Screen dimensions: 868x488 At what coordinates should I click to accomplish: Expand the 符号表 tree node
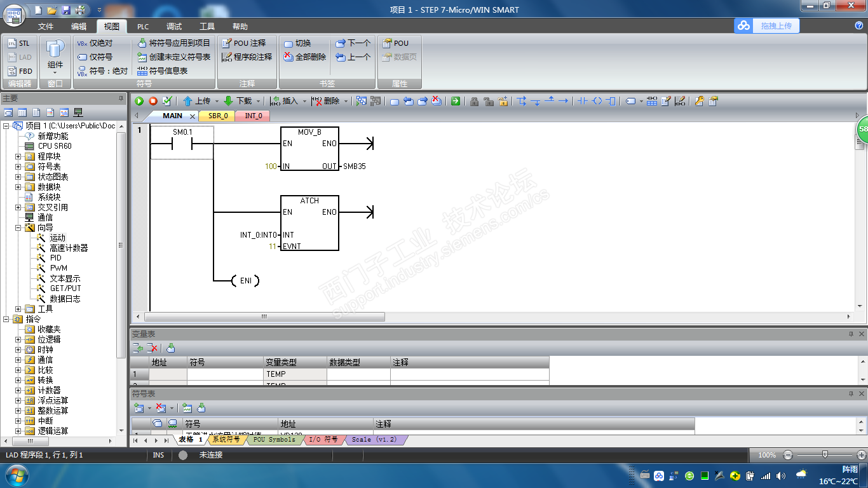pyautogui.click(x=18, y=166)
